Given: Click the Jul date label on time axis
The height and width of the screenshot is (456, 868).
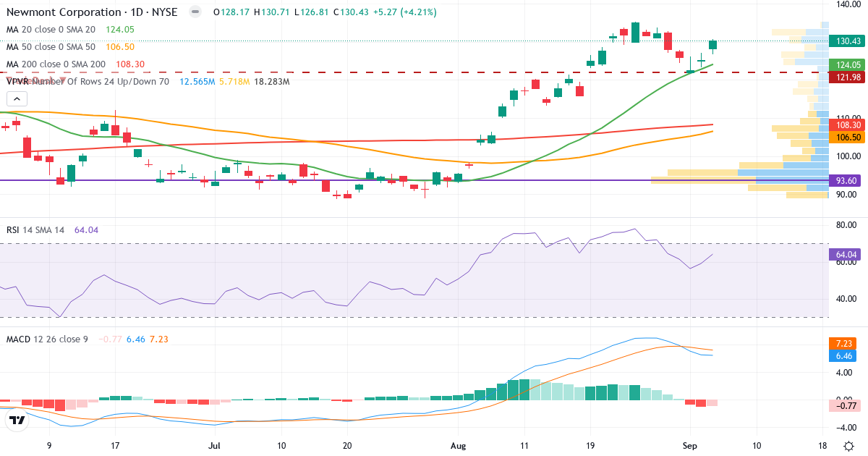Looking at the screenshot, I should pos(213,446).
